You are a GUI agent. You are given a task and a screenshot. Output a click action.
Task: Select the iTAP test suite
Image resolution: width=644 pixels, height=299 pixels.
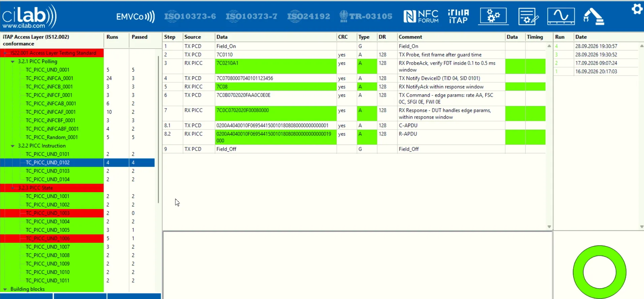[x=458, y=16]
